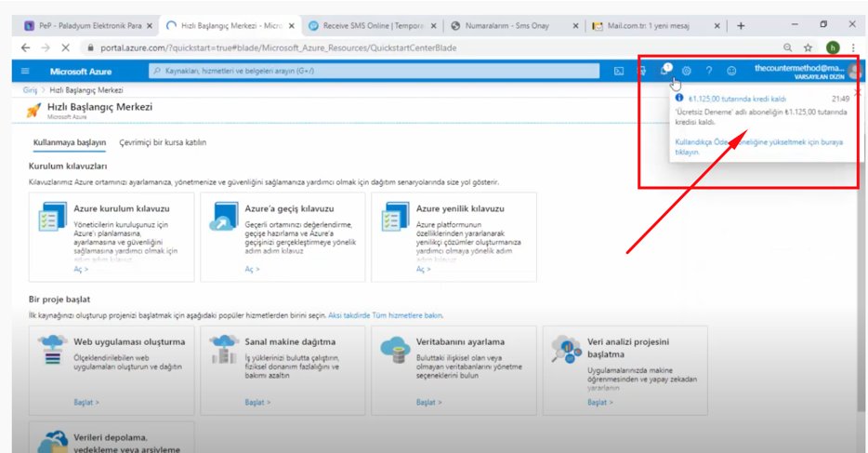Click the browser address bar URL

279,48
